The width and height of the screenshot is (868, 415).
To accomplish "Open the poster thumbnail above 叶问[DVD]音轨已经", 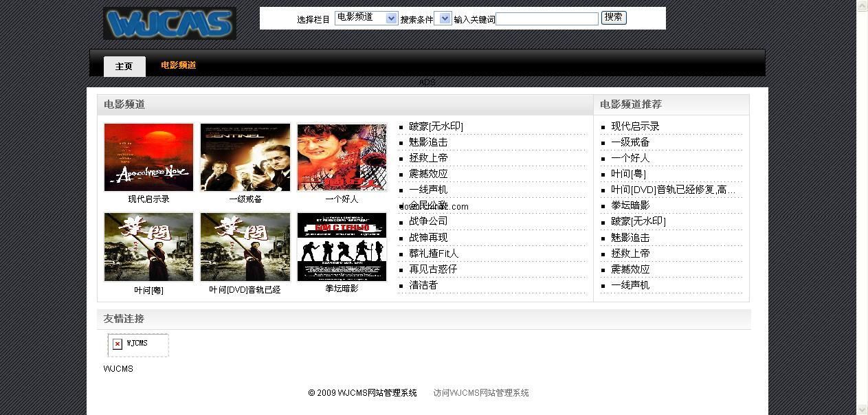I will pos(245,247).
